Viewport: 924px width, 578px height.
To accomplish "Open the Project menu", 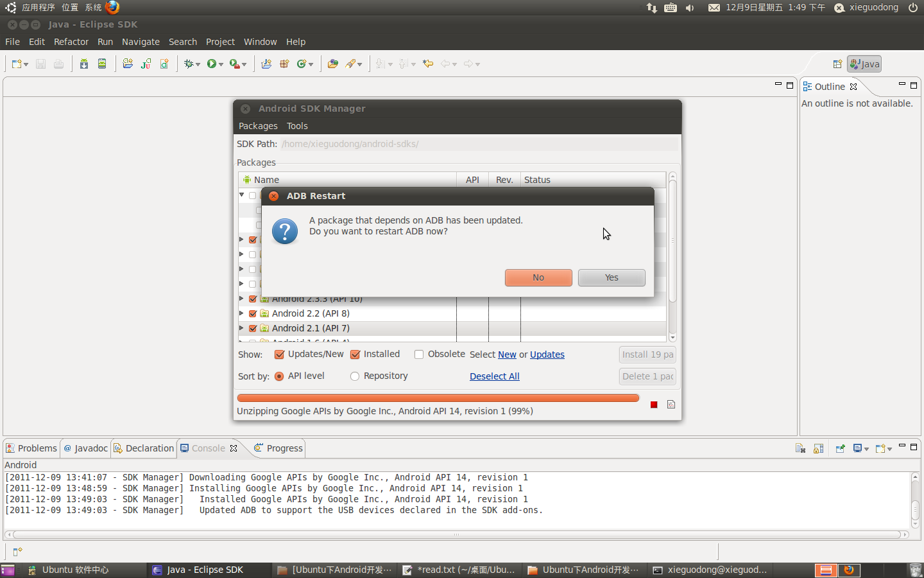I will [220, 42].
